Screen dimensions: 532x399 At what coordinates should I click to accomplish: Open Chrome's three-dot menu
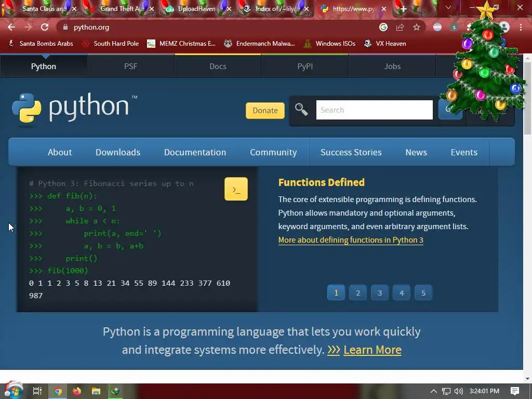pos(521,27)
